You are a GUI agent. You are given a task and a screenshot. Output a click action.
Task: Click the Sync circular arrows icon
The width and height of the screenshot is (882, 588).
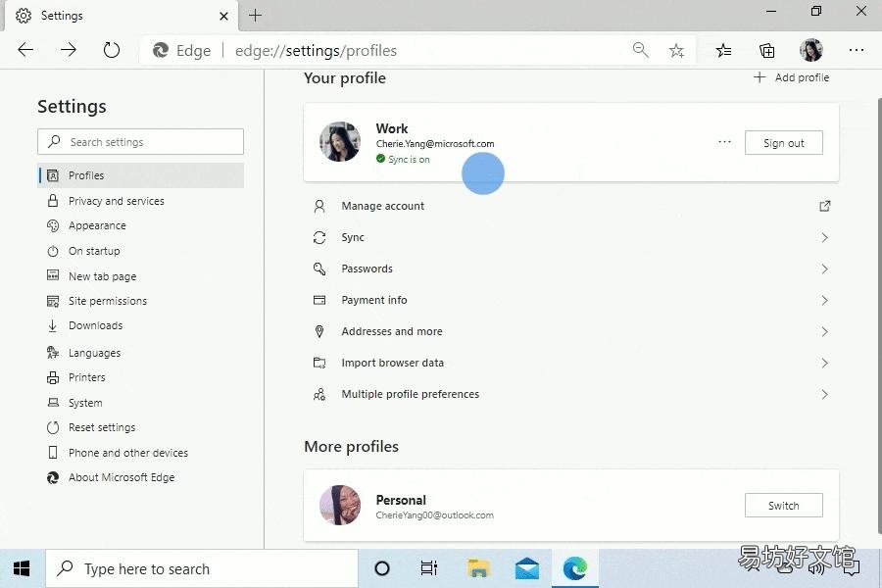pos(319,238)
